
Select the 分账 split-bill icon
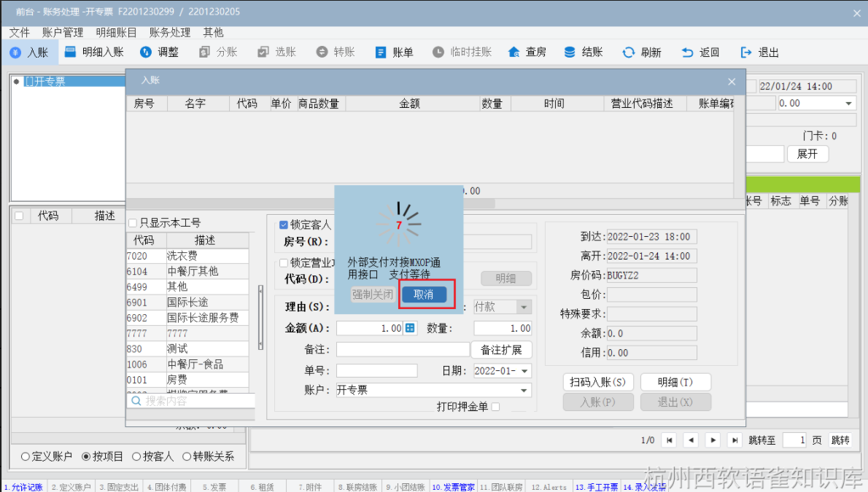coord(204,52)
